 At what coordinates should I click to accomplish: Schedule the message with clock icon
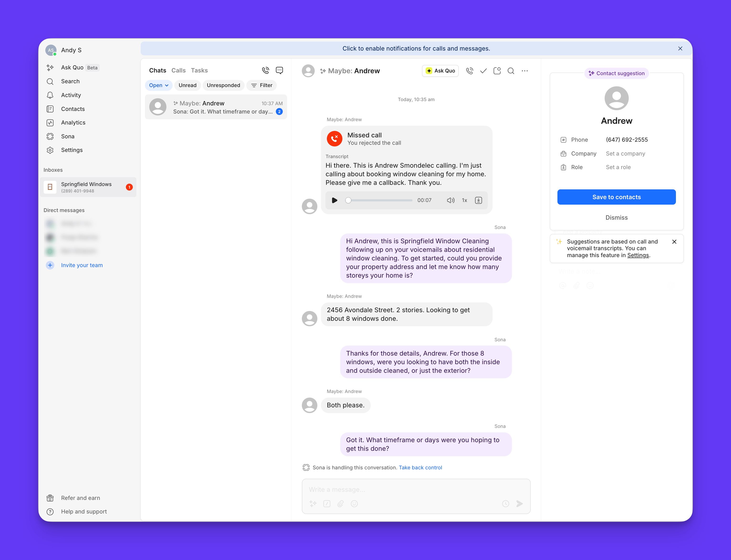[505, 504]
